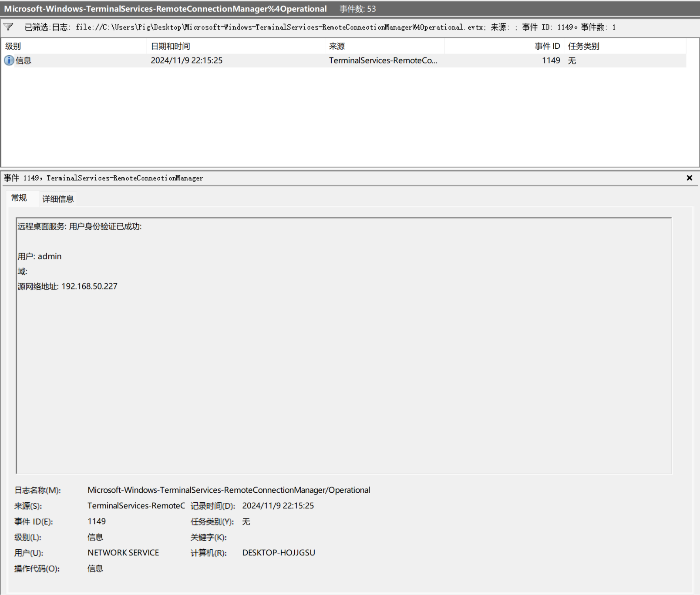Click the TerminalServices-RemoteCo... source cell in list

pos(383,61)
